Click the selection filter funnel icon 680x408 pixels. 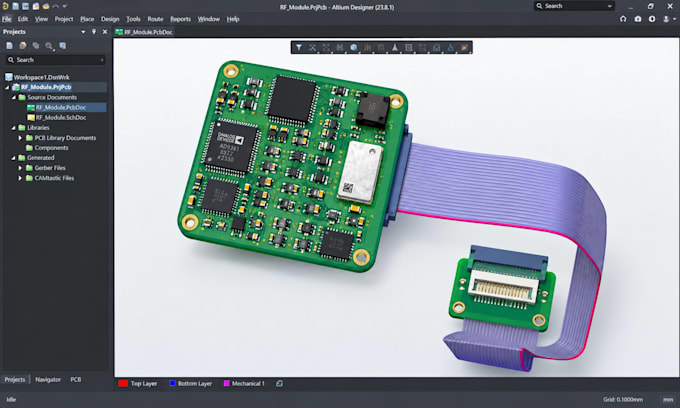(299, 47)
